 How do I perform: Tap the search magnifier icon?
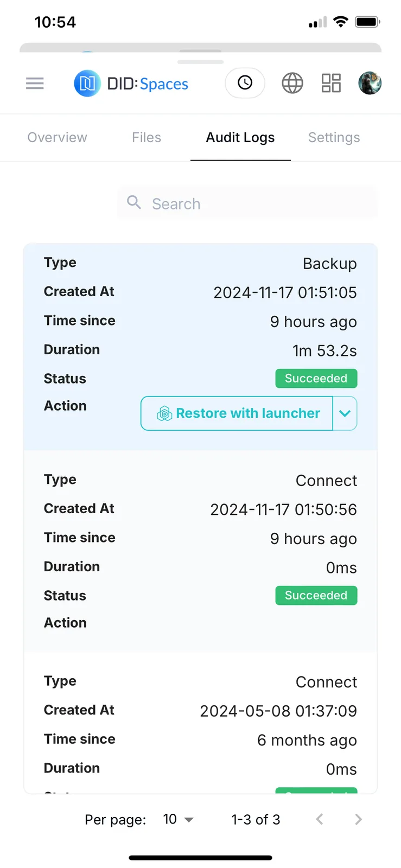134,203
